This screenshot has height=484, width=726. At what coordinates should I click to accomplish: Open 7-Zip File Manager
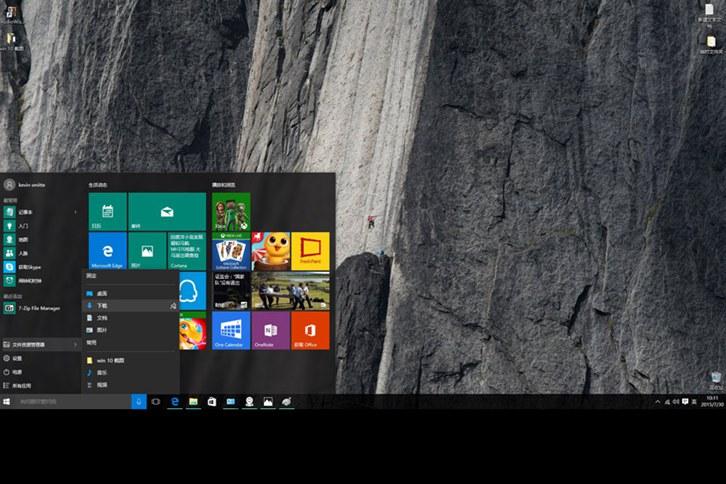pyautogui.click(x=40, y=308)
